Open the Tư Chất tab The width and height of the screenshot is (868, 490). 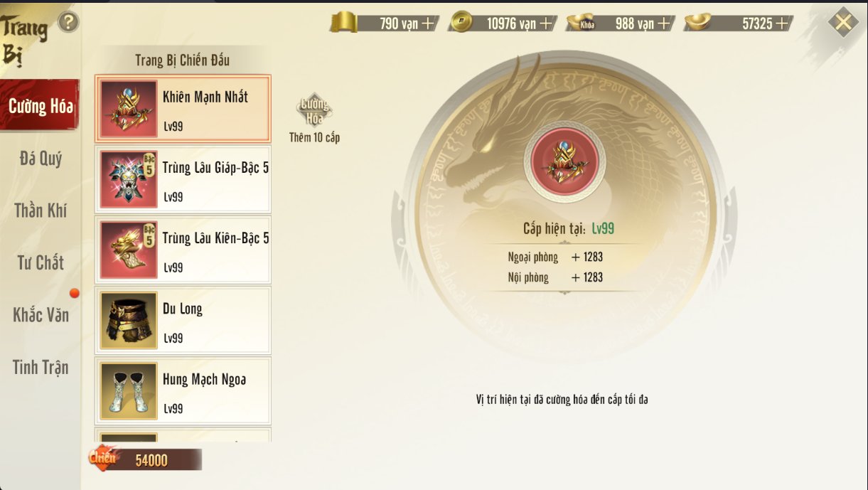(41, 262)
